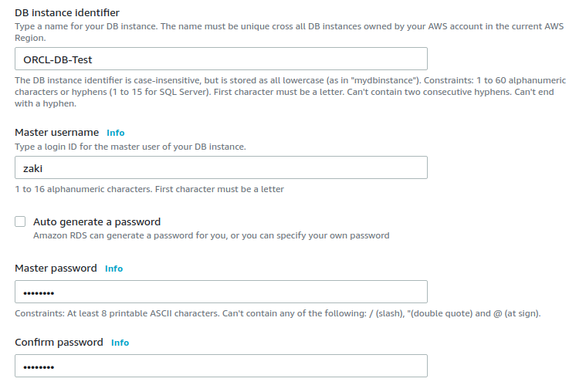Open the Info link beside Master username
The height and width of the screenshot is (392, 586).
pos(116,133)
